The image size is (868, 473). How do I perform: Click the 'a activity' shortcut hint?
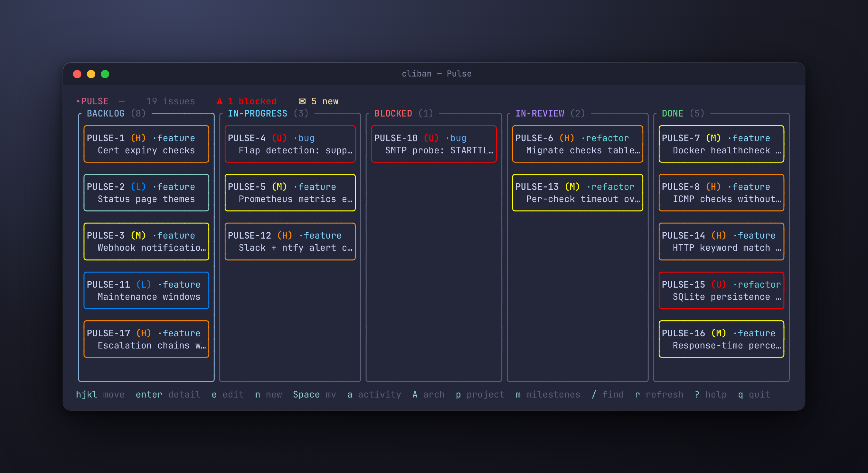click(x=374, y=394)
